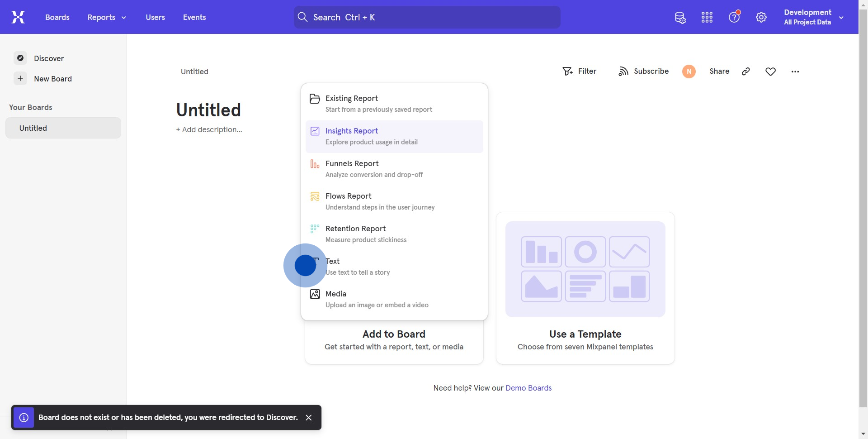Click the Subscribe button
The height and width of the screenshot is (439, 868).
click(x=643, y=72)
